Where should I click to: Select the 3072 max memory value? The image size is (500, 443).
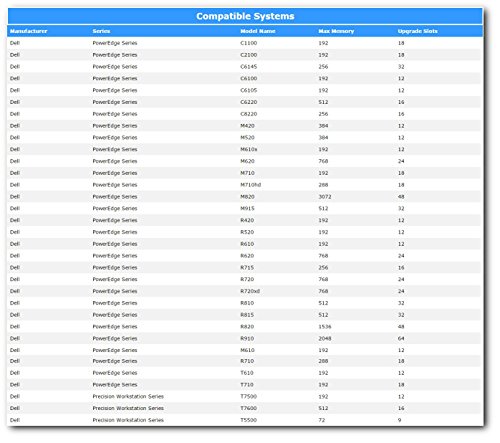point(325,197)
